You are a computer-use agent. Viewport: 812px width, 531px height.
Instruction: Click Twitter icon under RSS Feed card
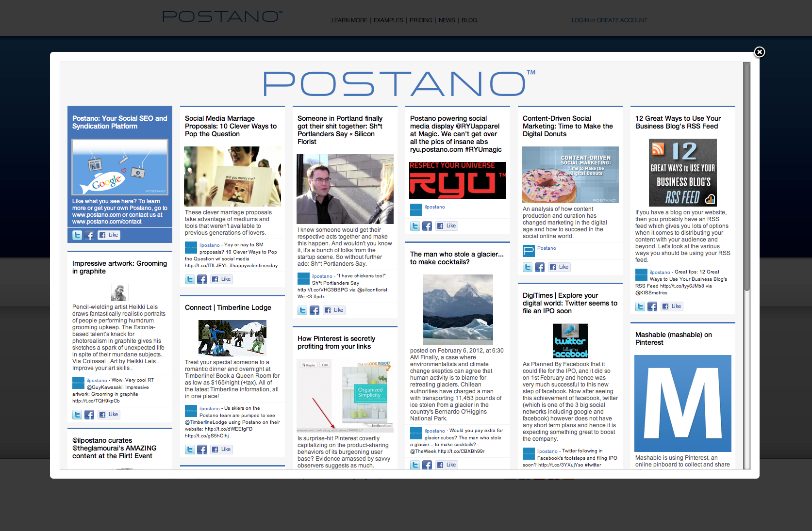[x=640, y=306]
